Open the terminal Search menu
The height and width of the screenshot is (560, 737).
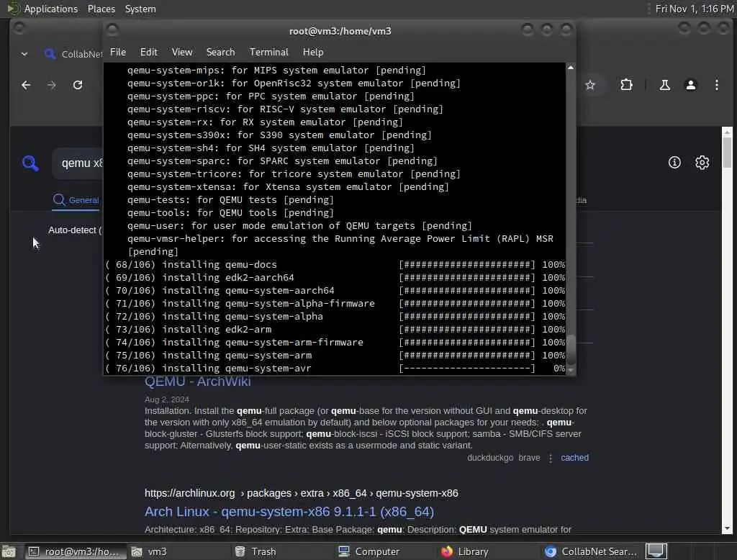[220, 53]
